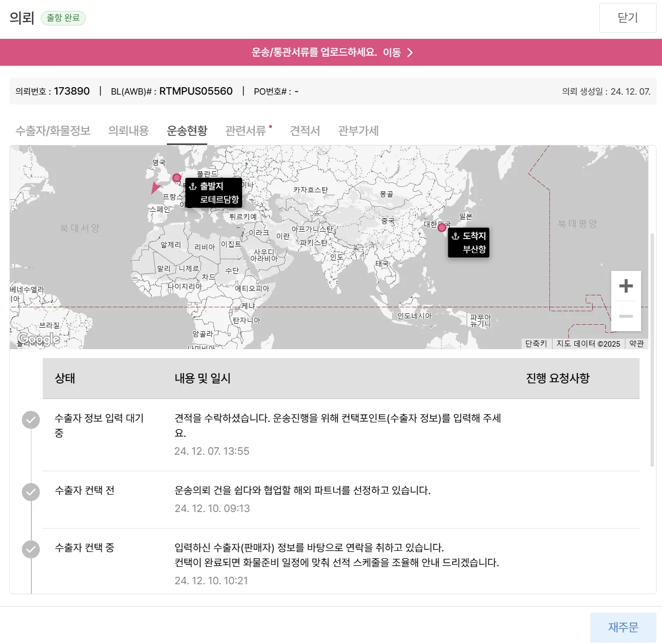Go to the 관부가세 tab

click(358, 131)
